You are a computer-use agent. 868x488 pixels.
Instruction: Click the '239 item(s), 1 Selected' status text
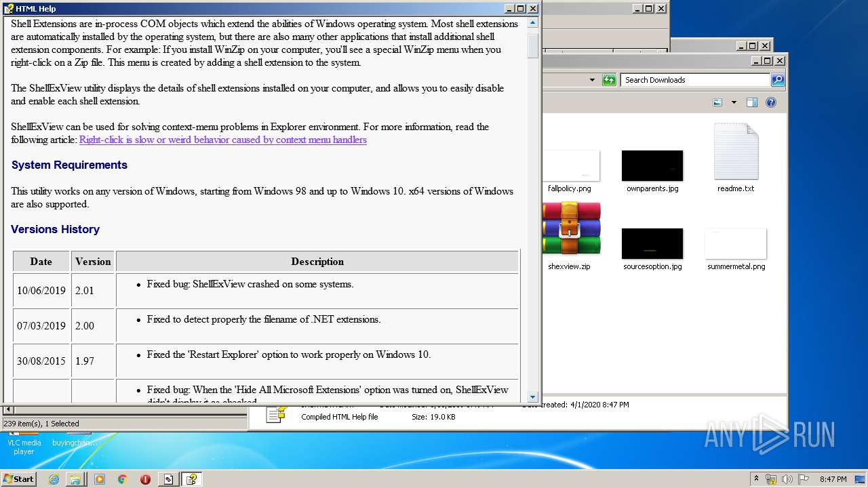coord(41,424)
